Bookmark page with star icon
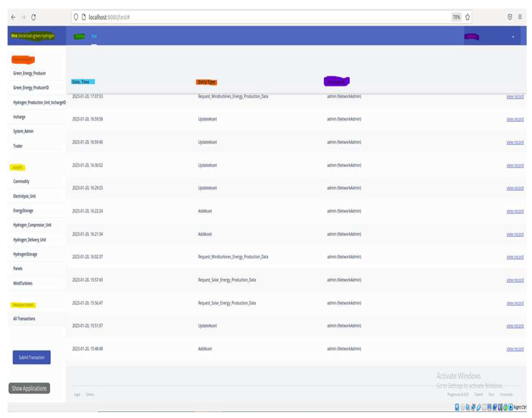 tap(467, 17)
